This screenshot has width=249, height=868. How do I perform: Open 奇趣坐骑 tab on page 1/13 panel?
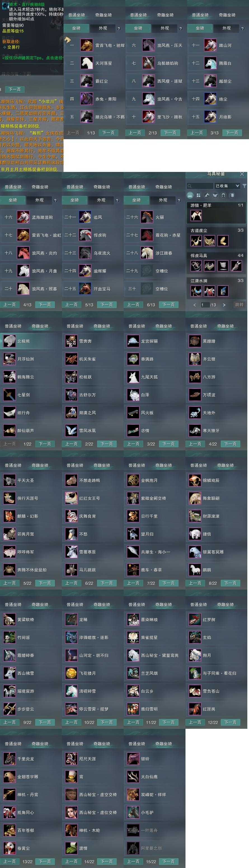tap(103, 15)
